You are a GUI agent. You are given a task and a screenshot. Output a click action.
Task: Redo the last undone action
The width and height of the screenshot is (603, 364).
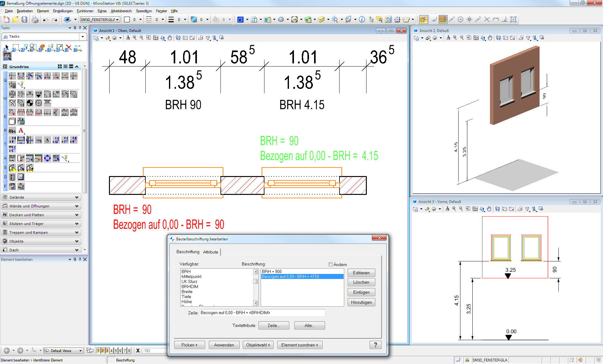pyautogui.click(x=55, y=19)
